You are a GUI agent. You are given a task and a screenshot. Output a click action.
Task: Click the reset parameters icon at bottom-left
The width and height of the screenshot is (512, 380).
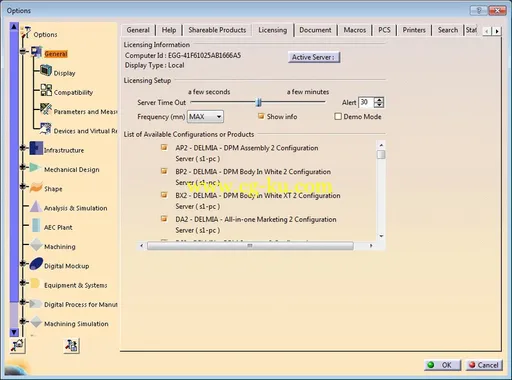17,345
